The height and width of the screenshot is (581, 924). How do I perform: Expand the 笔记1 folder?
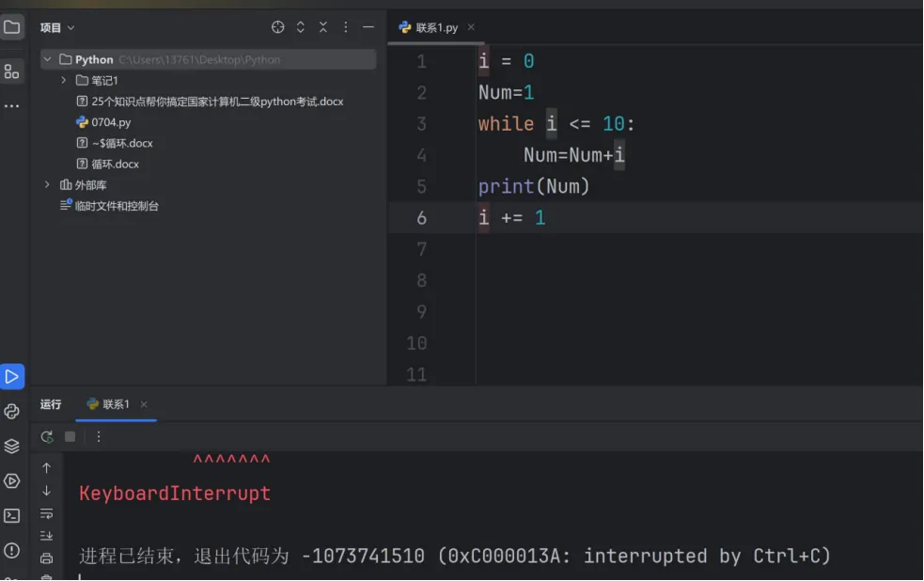64,80
